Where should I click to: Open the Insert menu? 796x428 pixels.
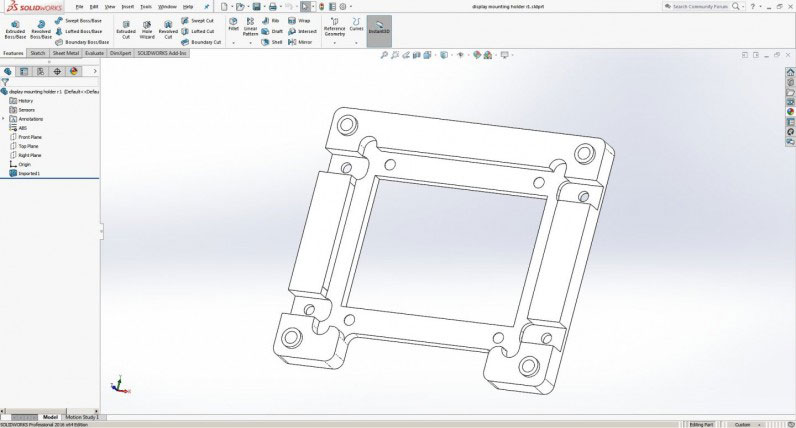point(127,6)
